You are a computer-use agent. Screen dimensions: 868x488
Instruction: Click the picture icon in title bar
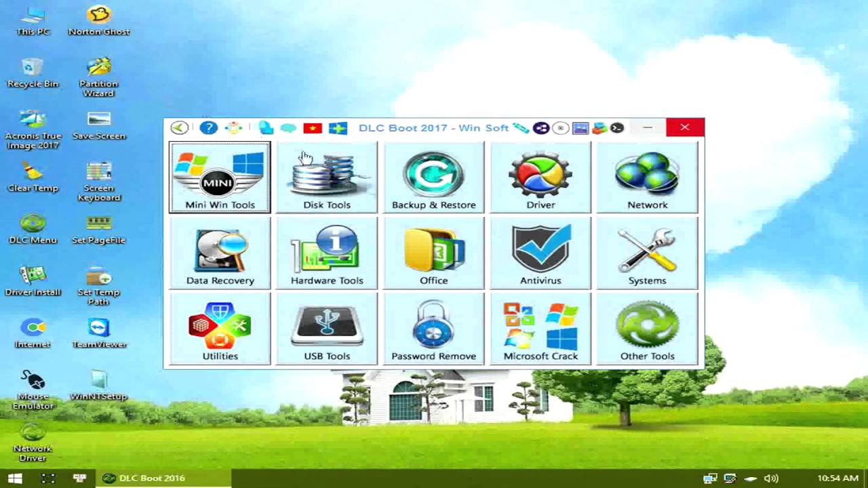[x=580, y=128]
